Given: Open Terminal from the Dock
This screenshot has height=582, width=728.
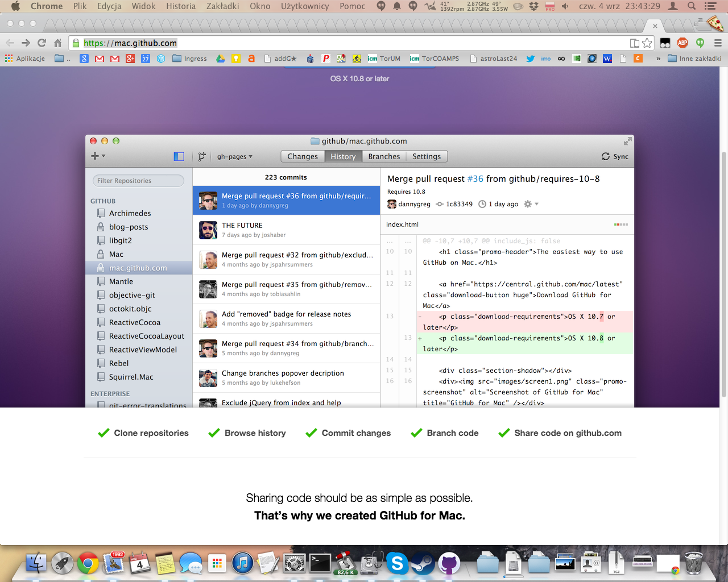Looking at the screenshot, I should 320,563.
